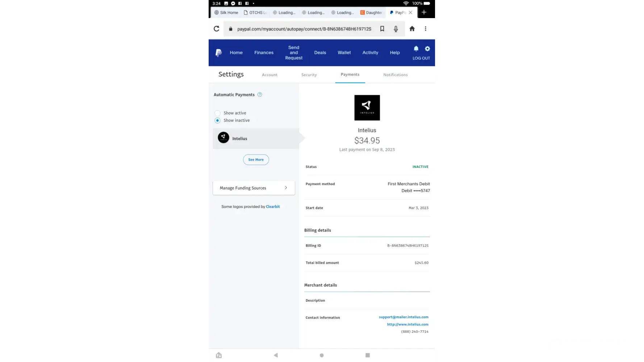Tap the Android home circle button
The height and width of the screenshot is (362, 644).
point(322,355)
